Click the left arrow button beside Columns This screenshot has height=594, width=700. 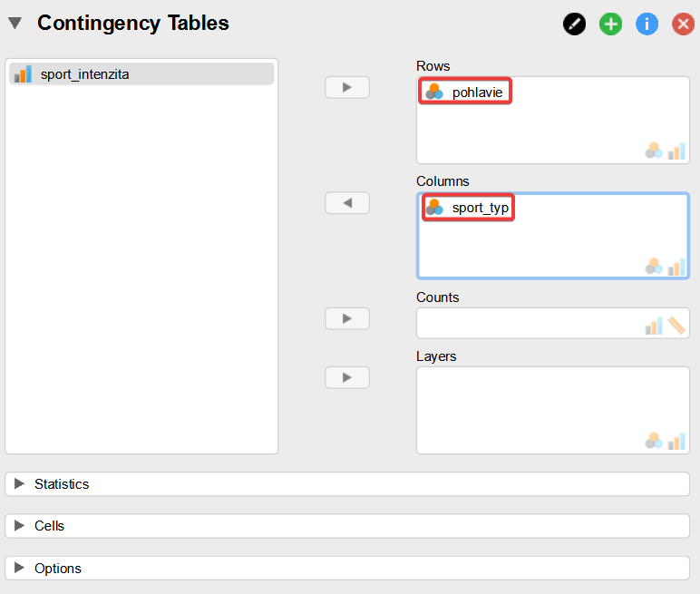(x=347, y=203)
